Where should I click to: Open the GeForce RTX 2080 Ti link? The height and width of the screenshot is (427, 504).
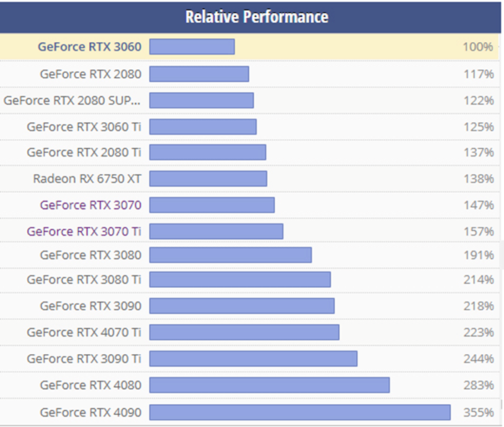(84, 152)
